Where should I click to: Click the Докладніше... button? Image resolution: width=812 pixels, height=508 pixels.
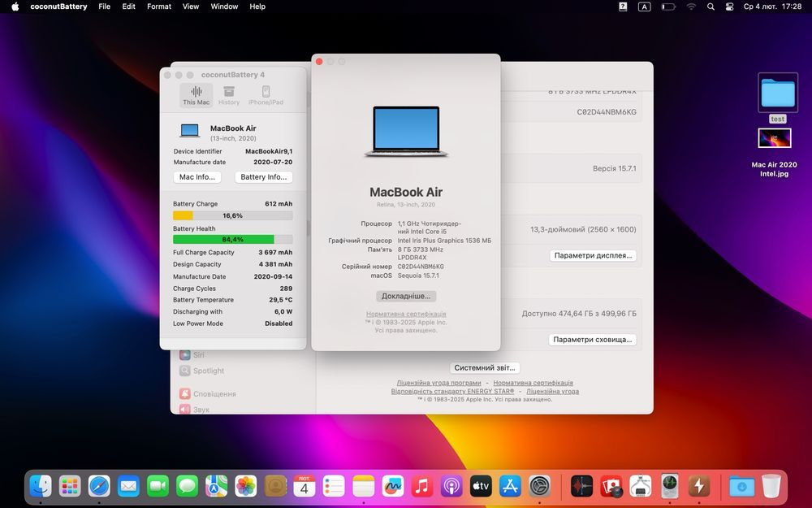pyautogui.click(x=406, y=296)
